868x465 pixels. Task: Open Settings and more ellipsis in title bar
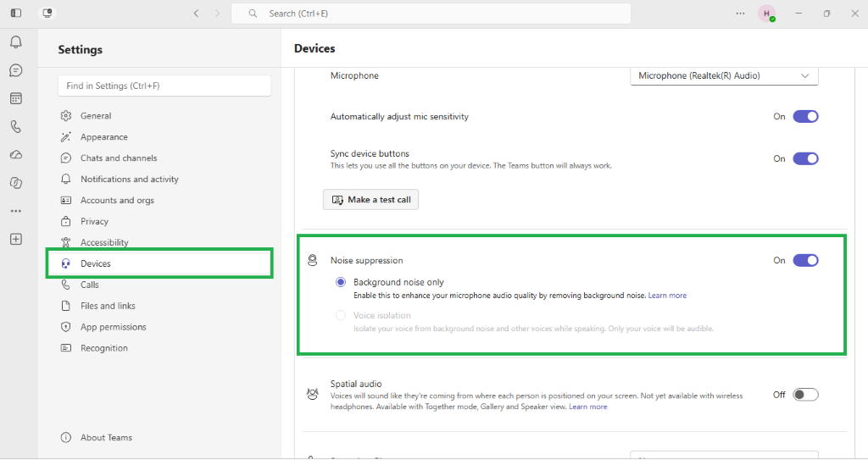coord(740,14)
